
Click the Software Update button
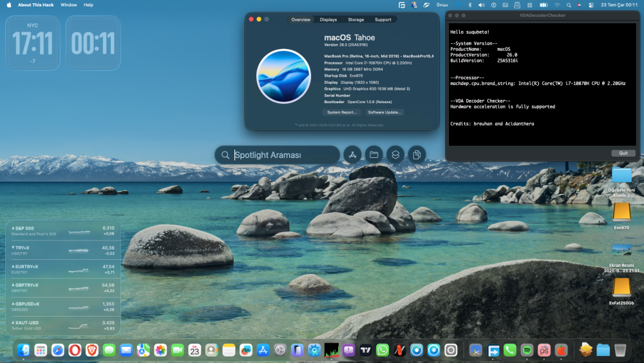pyautogui.click(x=384, y=112)
